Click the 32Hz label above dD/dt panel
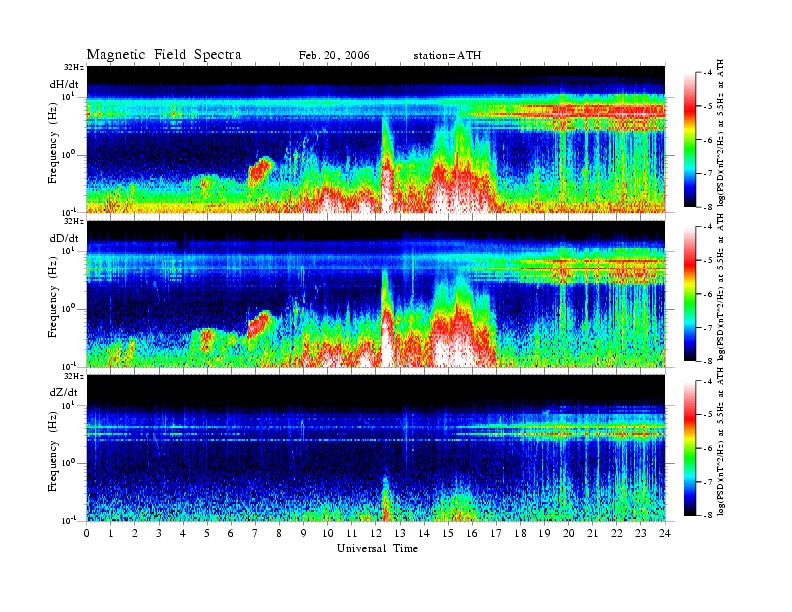 point(74,221)
